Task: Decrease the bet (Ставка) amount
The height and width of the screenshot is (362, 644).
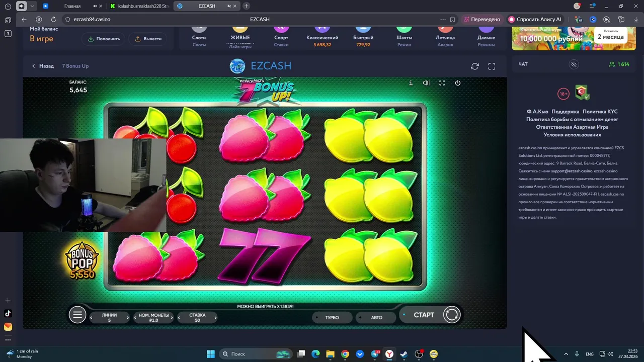Action: point(180,317)
